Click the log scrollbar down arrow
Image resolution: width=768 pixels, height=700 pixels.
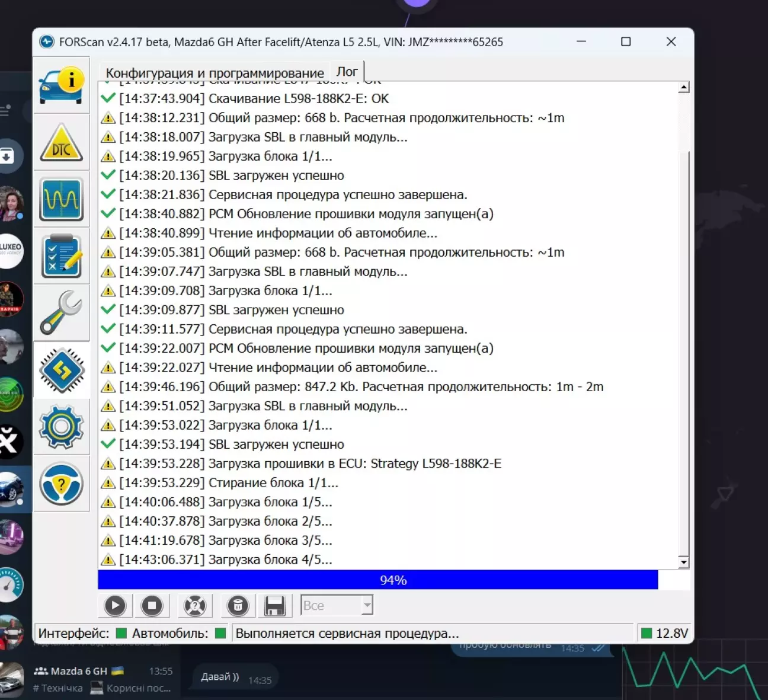(x=683, y=562)
